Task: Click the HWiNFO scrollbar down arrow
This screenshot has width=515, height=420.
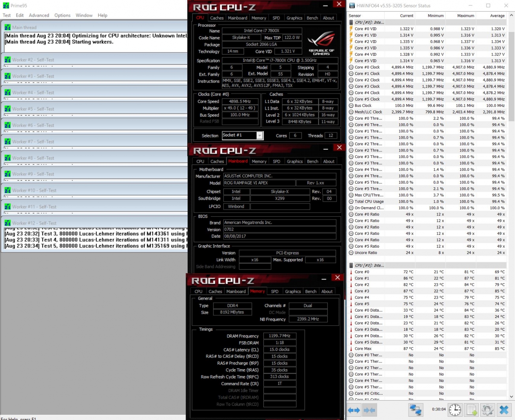Action: coord(511,396)
